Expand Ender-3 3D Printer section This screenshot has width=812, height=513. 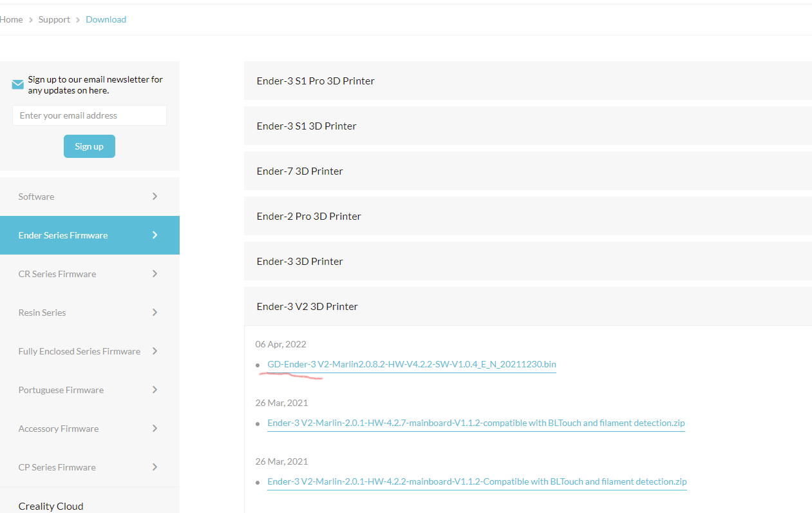(527, 261)
